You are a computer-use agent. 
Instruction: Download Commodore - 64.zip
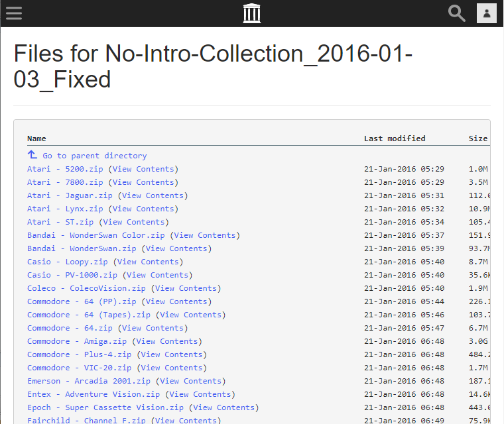click(70, 328)
